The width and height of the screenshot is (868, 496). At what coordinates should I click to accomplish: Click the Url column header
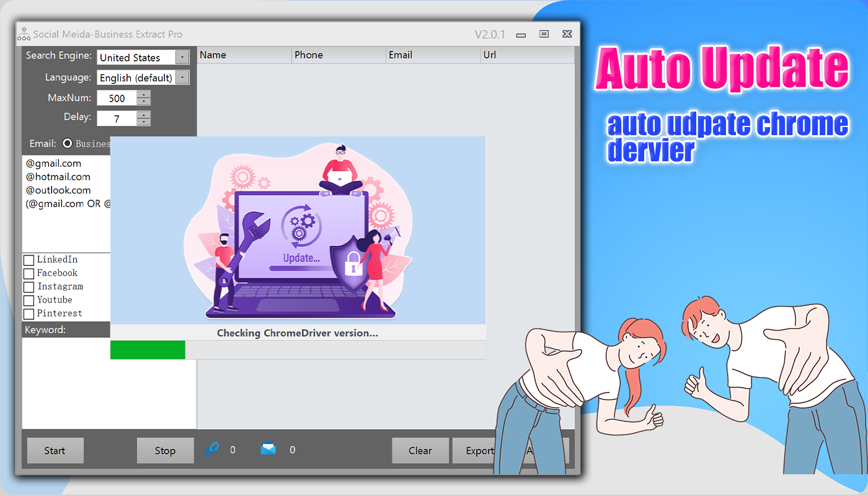pos(528,55)
